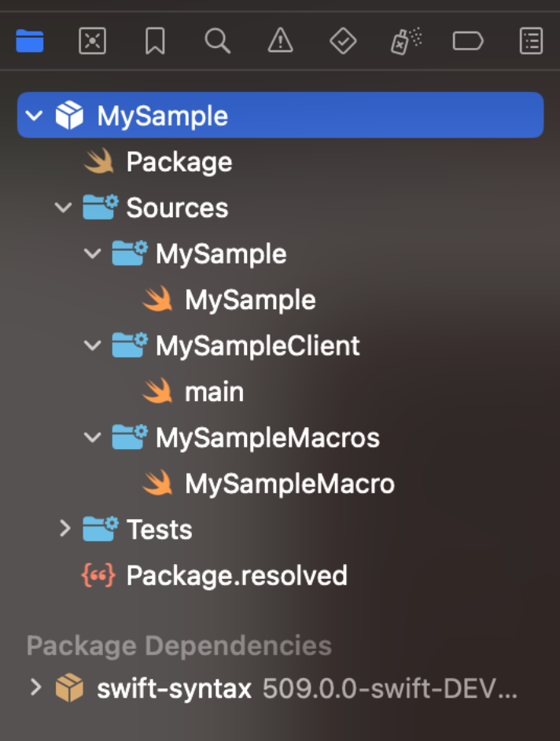Collapse the Sources folder chevron
The height and width of the screenshot is (741, 560).
[x=64, y=208]
